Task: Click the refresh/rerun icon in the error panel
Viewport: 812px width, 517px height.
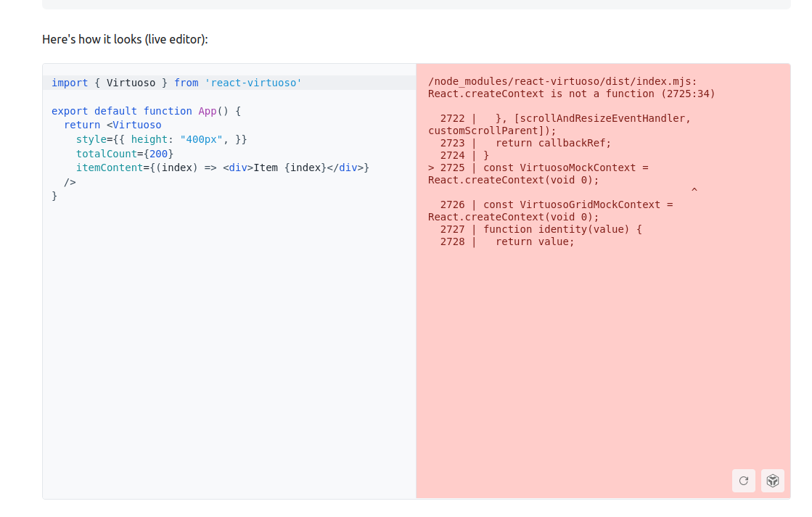Action: tap(743, 481)
